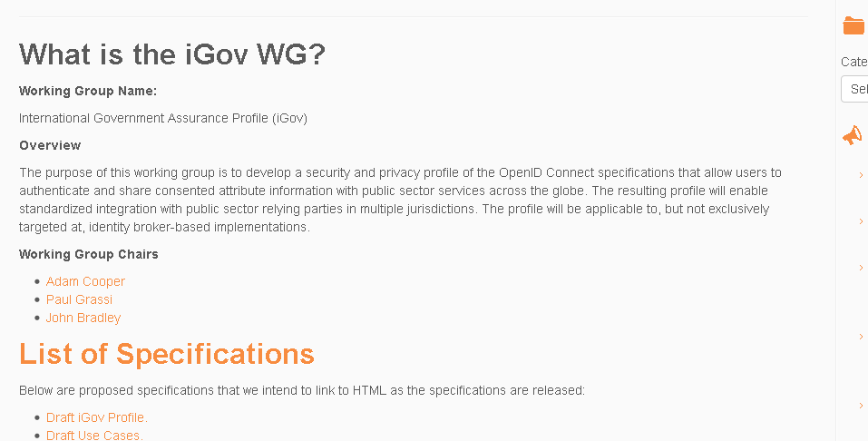Open the Draft Use Cases link
868x441 pixels.
coord(94,436)
